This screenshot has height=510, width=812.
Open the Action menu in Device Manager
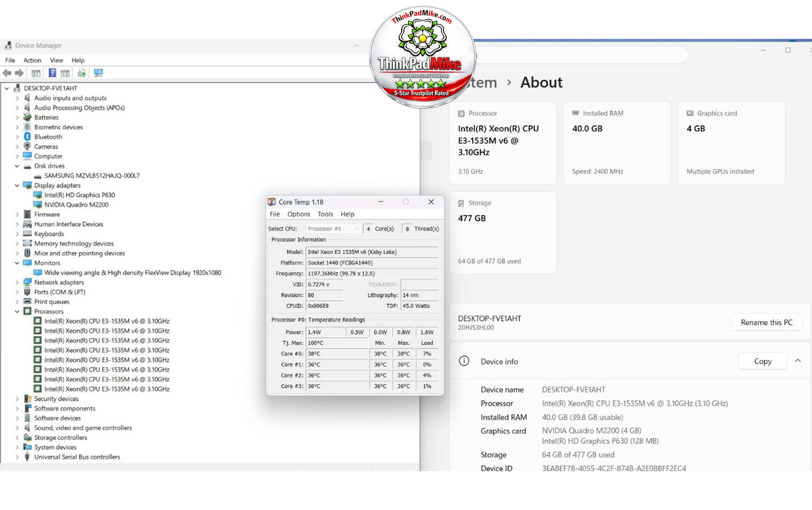pos(32,60)
